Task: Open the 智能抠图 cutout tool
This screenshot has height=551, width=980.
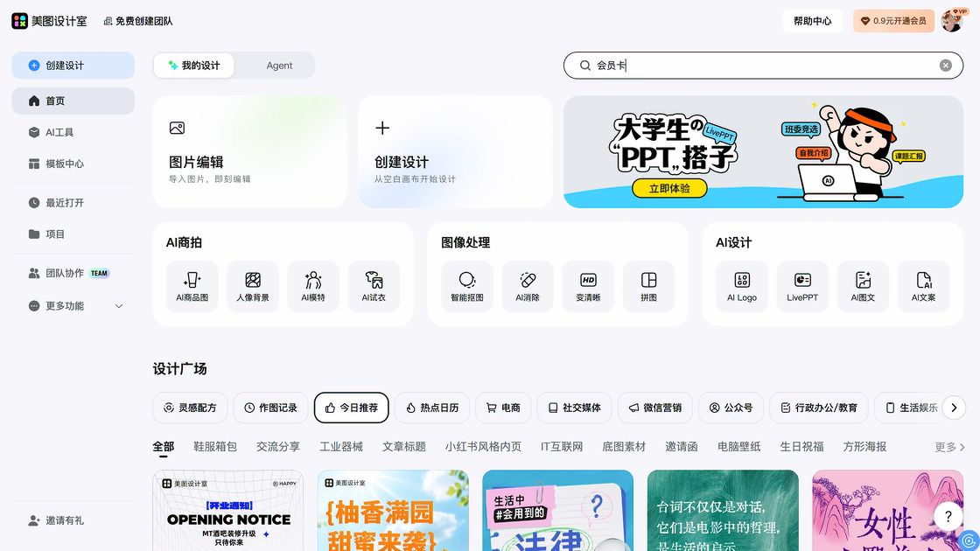Action: [x=467, y=286]
